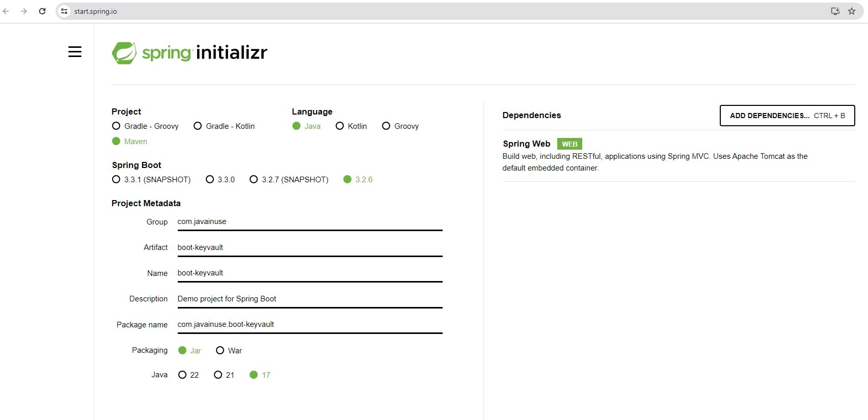Click Add Dependencies button

point(787,116)
